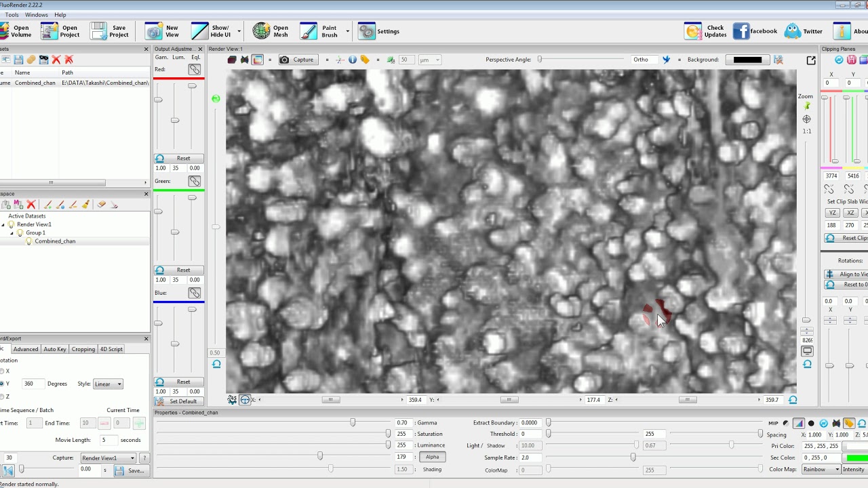The width and height of the screenshot is (868, 488).
Task: Click the red X delete icon in datasets panel
Action: point(56,60)
